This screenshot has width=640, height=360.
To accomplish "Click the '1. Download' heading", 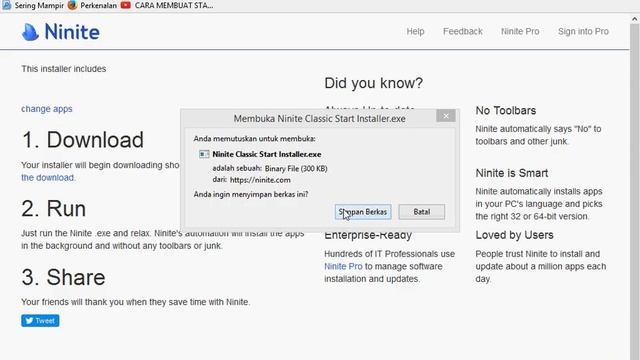I will tap(82, 140).
